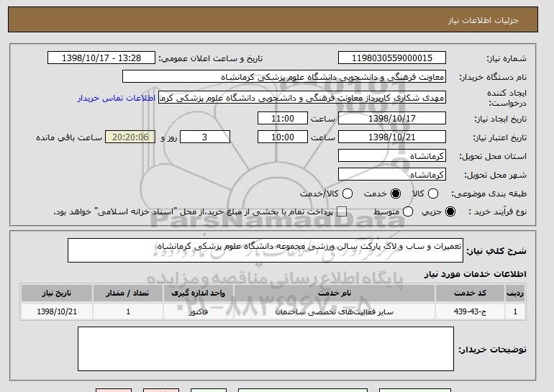
Task: Click the remaining time counter 20:20:06
Action: coord(130,137)
